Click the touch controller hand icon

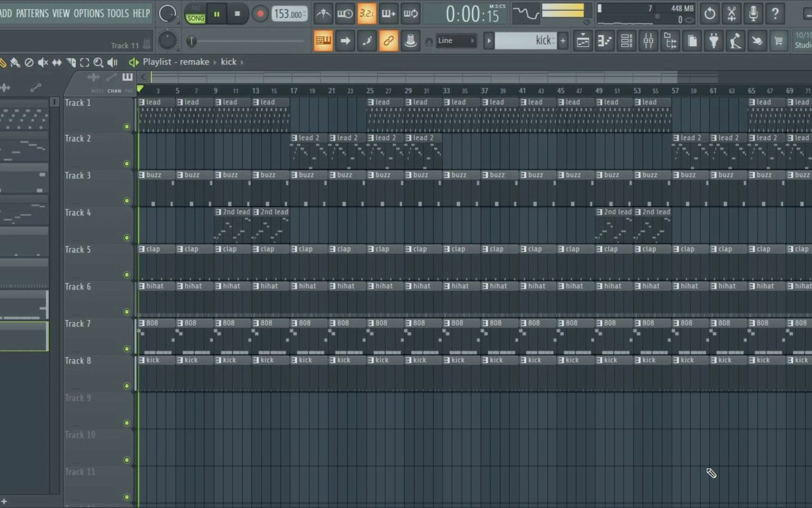[757, 41]
